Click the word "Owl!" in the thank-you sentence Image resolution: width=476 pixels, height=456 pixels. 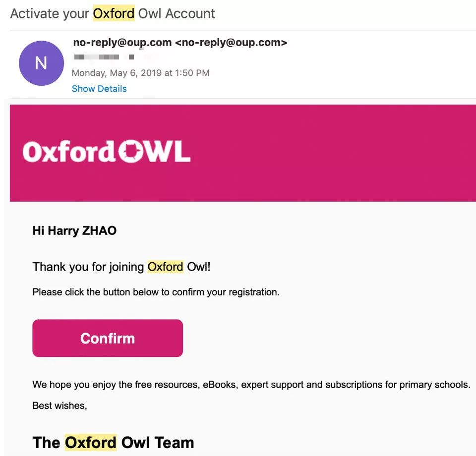(199, 267)
